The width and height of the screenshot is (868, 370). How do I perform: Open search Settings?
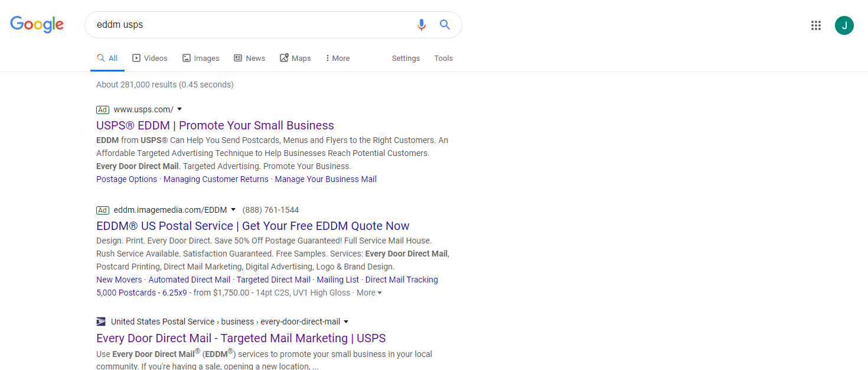coord(406,58)
